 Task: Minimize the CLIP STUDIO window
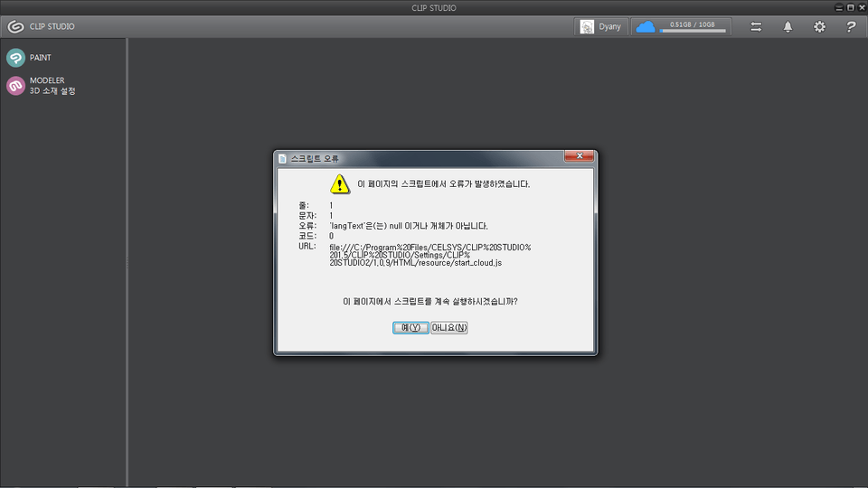[x=839, y=8]
